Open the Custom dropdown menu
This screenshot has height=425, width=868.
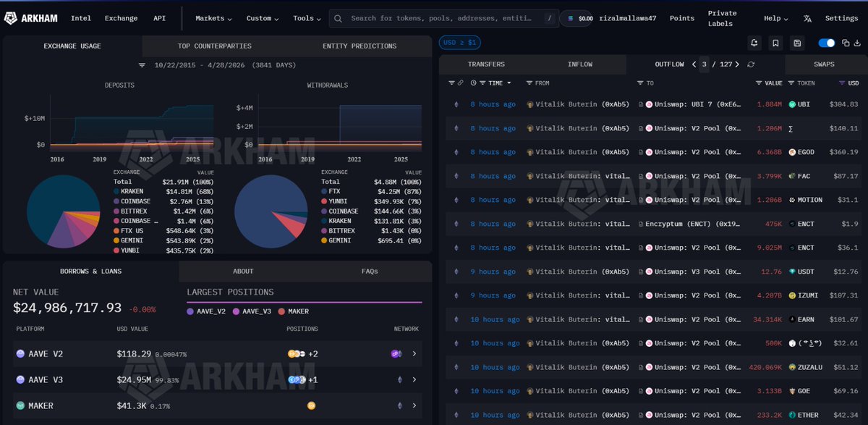click(263, 18)
